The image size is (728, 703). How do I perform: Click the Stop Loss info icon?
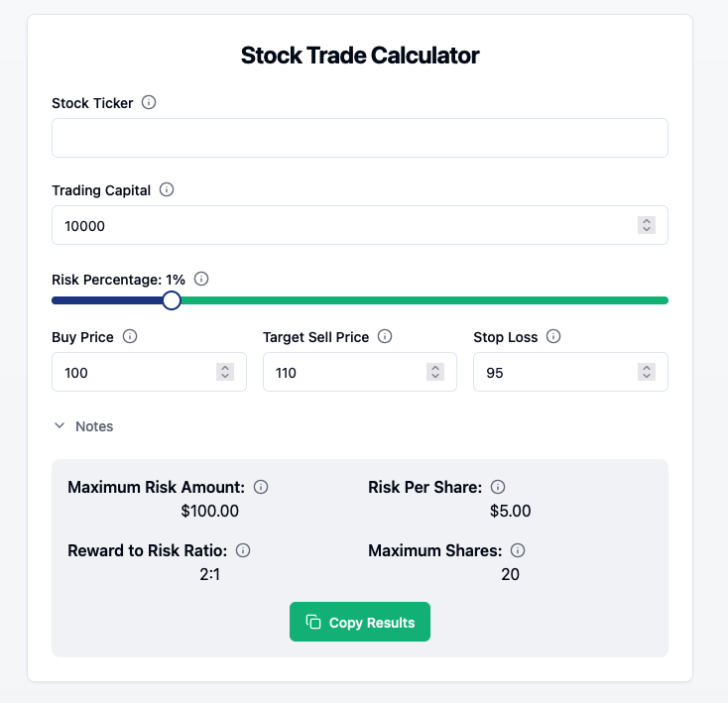tap(553, 336)
